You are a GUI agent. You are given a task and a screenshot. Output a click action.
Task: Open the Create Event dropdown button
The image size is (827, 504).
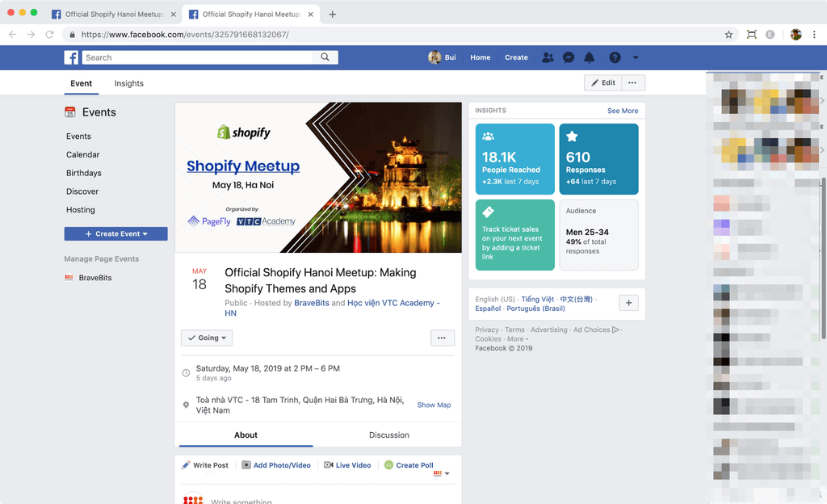(116, 233)
